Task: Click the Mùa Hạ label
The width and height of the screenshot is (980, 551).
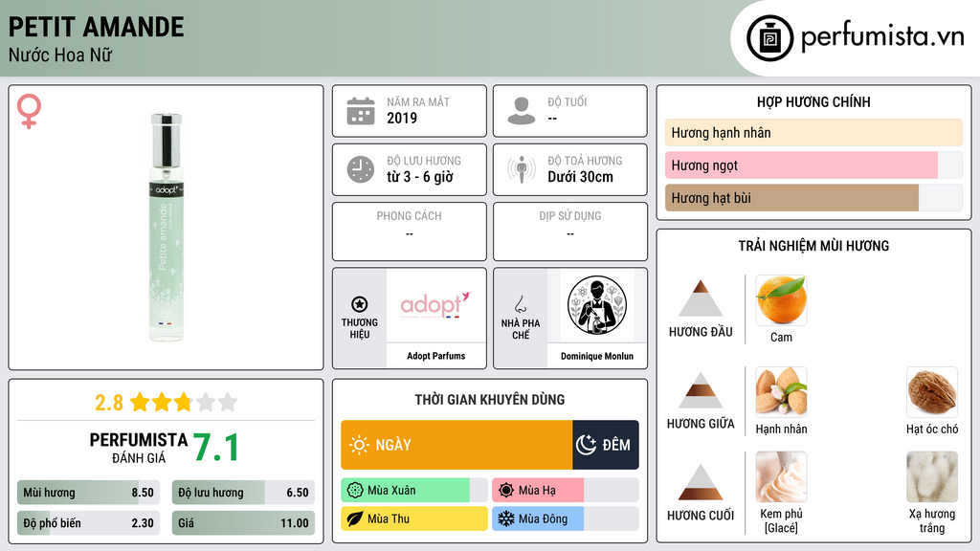Action: [x=537, y=491]
